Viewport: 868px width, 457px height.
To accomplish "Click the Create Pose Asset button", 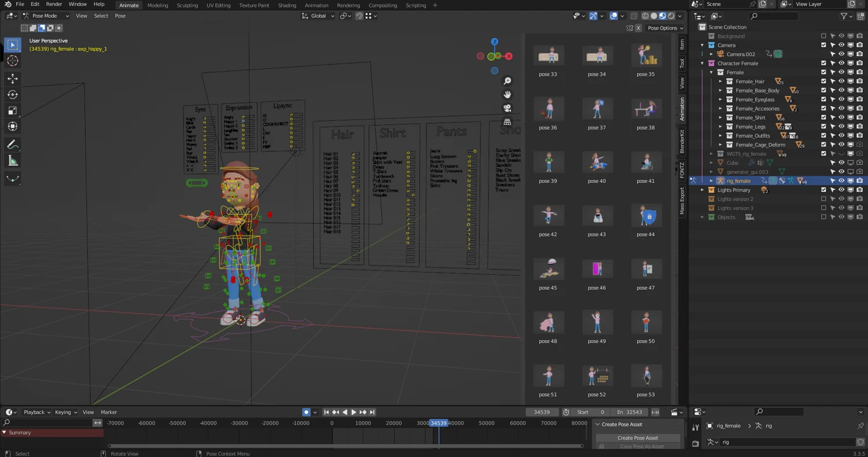I will 638,438.
